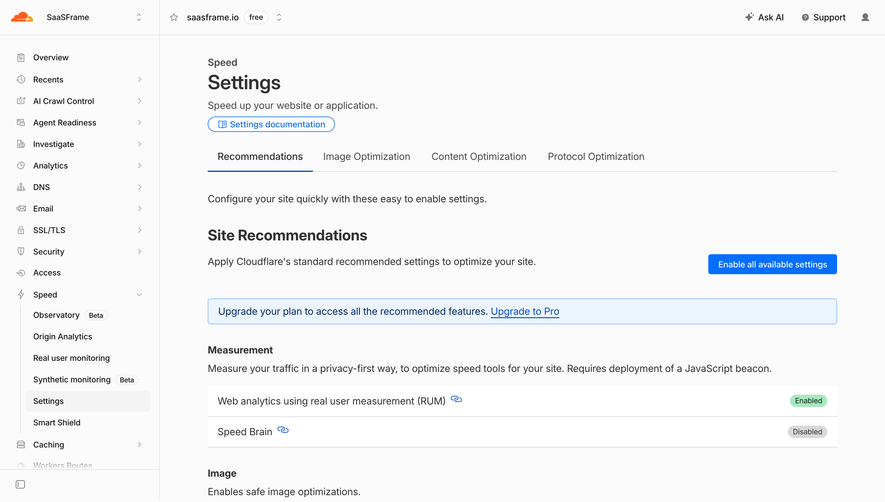Click the Access sidebar icon
Viewport: 885px width, 502px height.
pyautogui.click(x=21, y=273)
